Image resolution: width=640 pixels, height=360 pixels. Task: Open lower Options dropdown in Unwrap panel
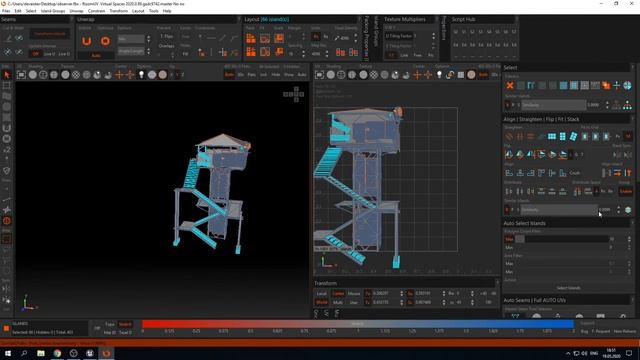tap(131, 51)
